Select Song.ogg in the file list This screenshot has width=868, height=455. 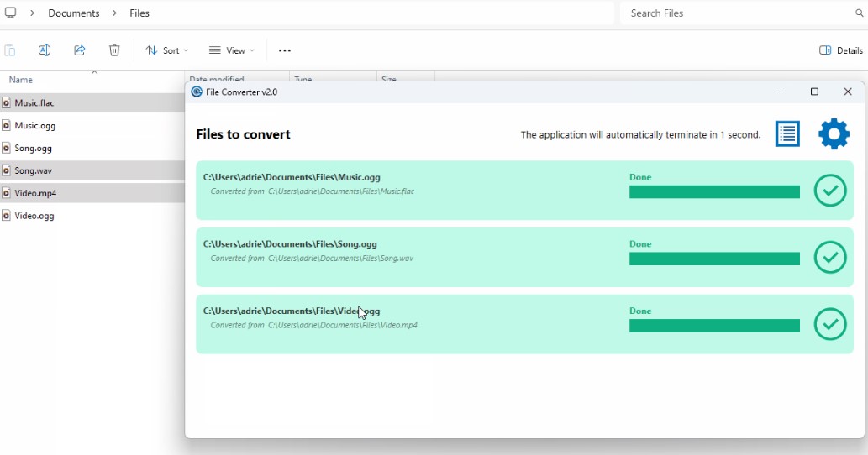(x=92, y=148)
